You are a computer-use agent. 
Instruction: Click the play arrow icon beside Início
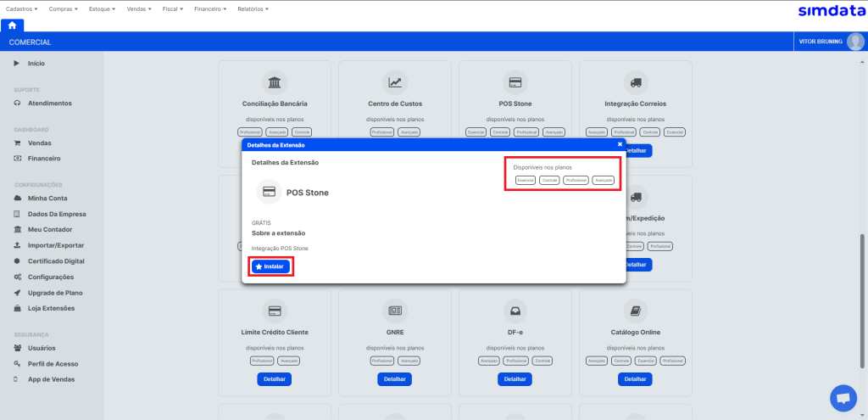coord(17,64)
